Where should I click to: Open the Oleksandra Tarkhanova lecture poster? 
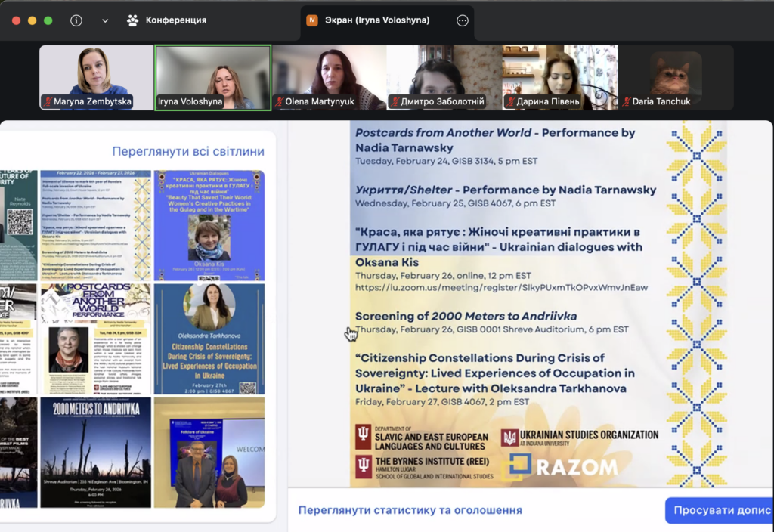pos(209,339)
